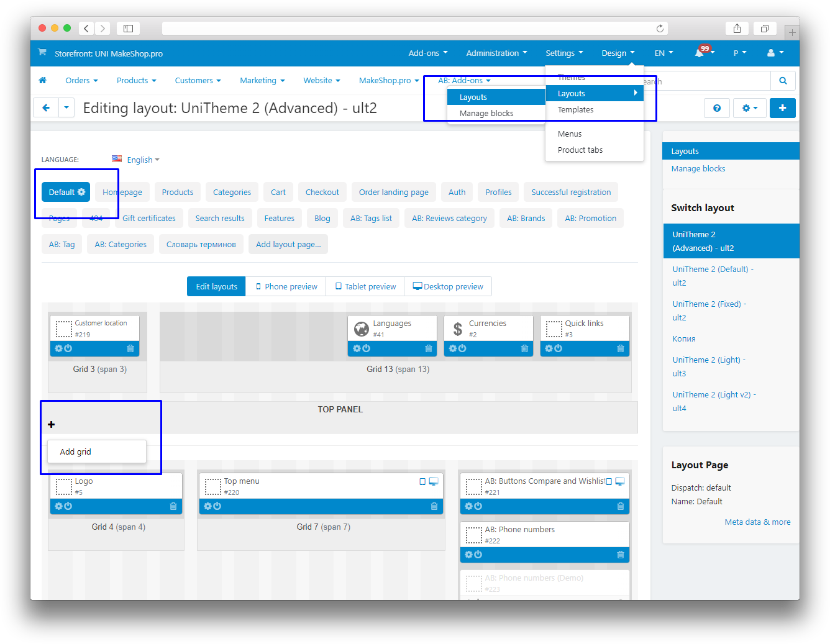Switch to the Desktop preview tab
Viewport: 830px width, 644px height.
pyautogui.click(x=448, y=286)
